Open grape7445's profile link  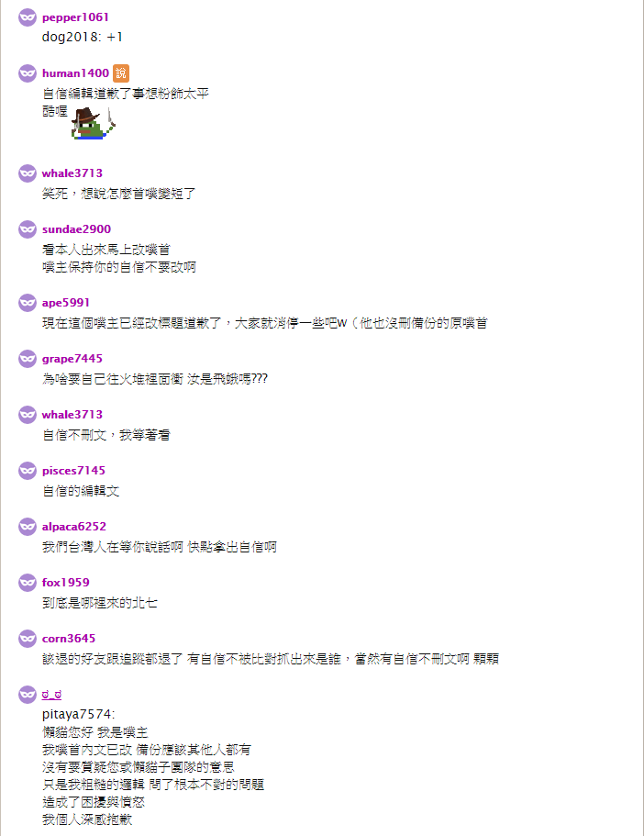point(72,359)
